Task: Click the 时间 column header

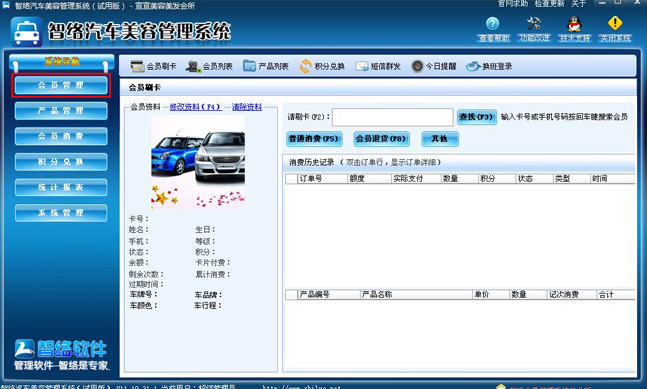Action: tap(612, 179)
